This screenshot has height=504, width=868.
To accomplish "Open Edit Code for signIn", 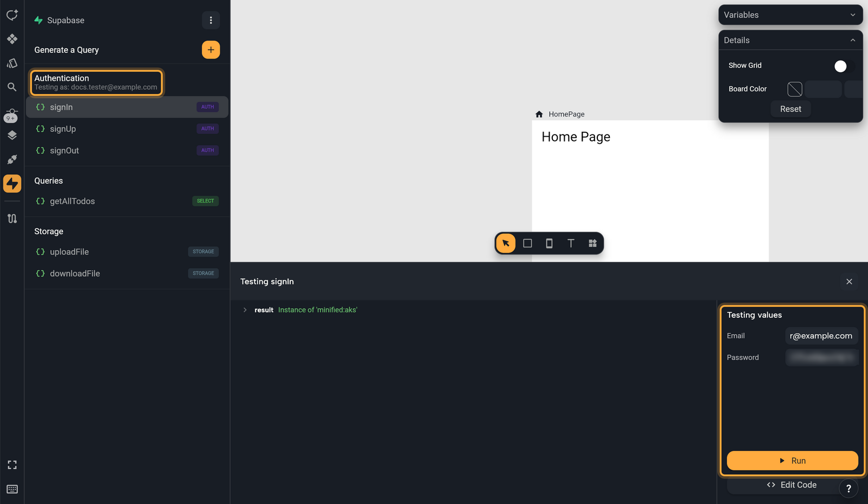I will click(x=792, y=485).
